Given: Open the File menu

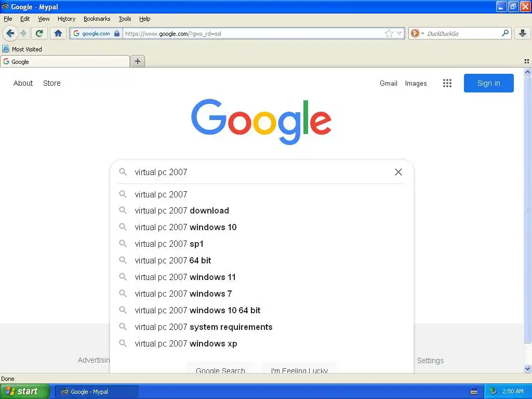Looking at the screenshot, I should coord(8,19).
